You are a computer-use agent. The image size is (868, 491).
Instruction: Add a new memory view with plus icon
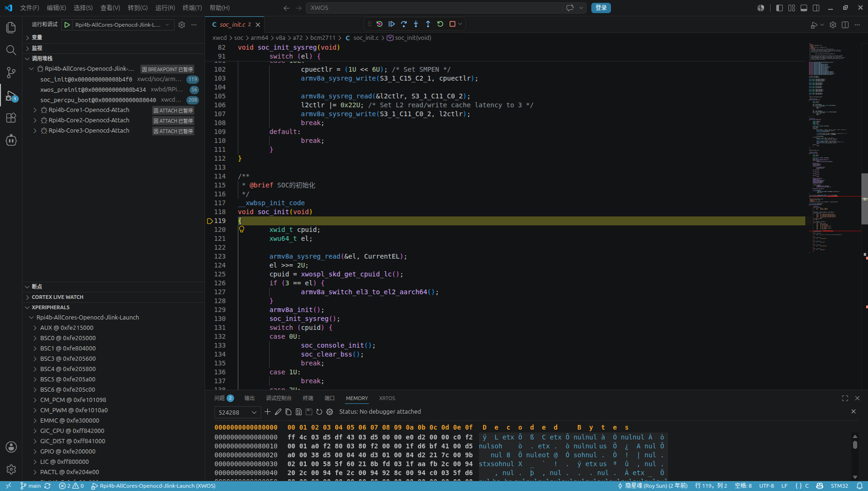[267, 412]
